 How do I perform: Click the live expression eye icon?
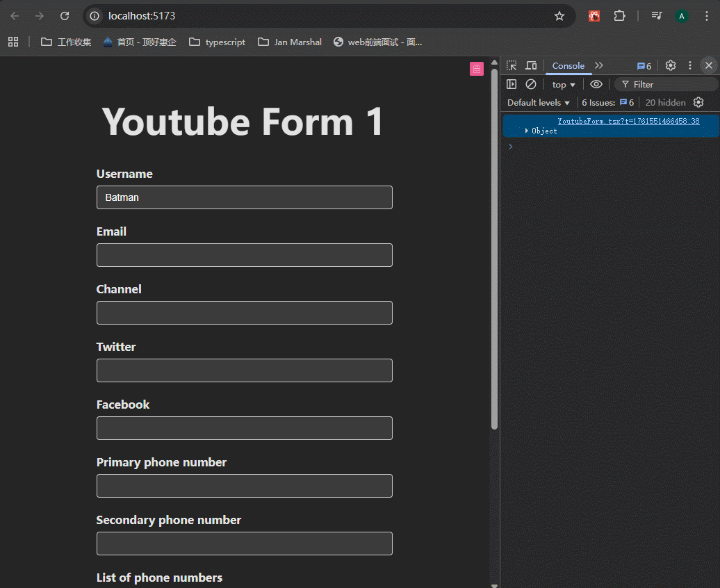tap(596, 84)
